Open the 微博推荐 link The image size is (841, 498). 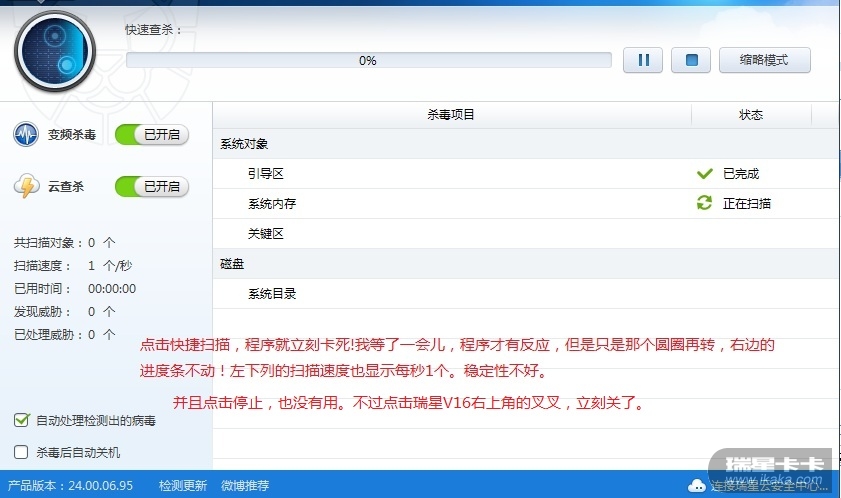[245, 485]
